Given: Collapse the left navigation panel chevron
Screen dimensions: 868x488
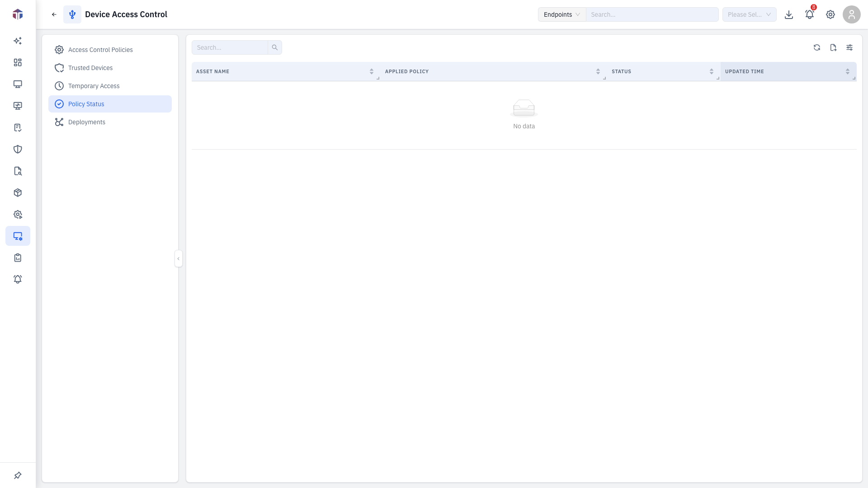Looking at the screenshot, I should (x=179, y=258).
